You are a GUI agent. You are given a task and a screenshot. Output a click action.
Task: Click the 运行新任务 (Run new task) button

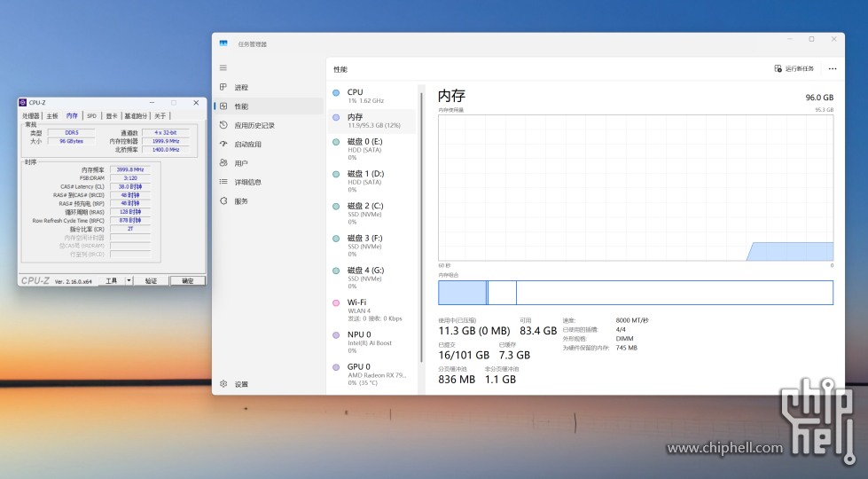[794, 68]
